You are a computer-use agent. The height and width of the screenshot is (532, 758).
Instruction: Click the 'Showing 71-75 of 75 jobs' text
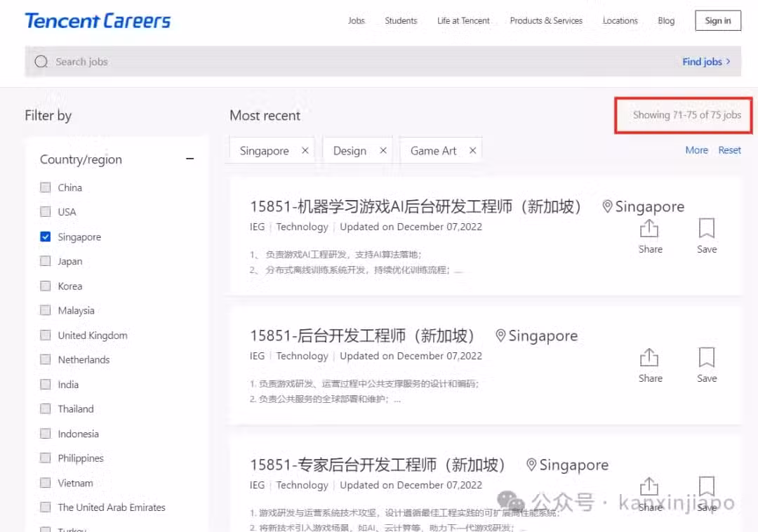pyautogui.click(x=687, y=115)
